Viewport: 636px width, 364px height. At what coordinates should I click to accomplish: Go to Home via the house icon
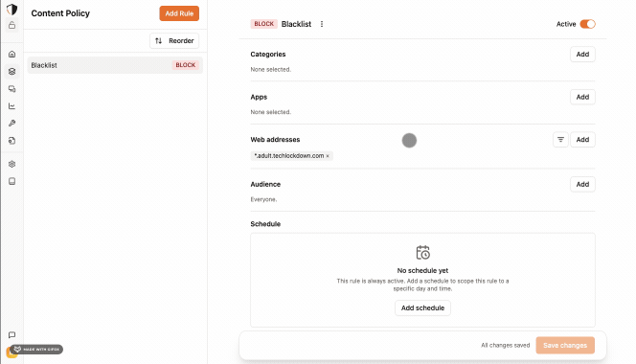[11, 54]
